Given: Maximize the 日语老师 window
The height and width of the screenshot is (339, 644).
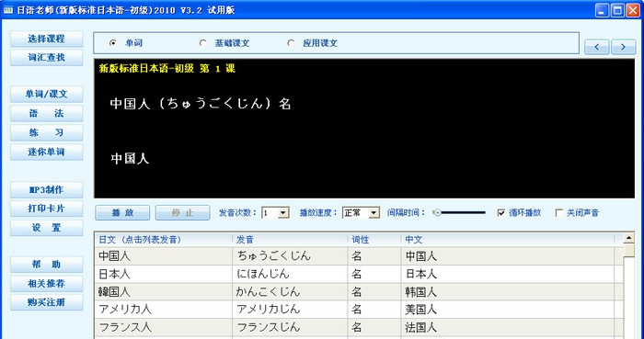Looking at the screenshot, I should tap(617, 10).
